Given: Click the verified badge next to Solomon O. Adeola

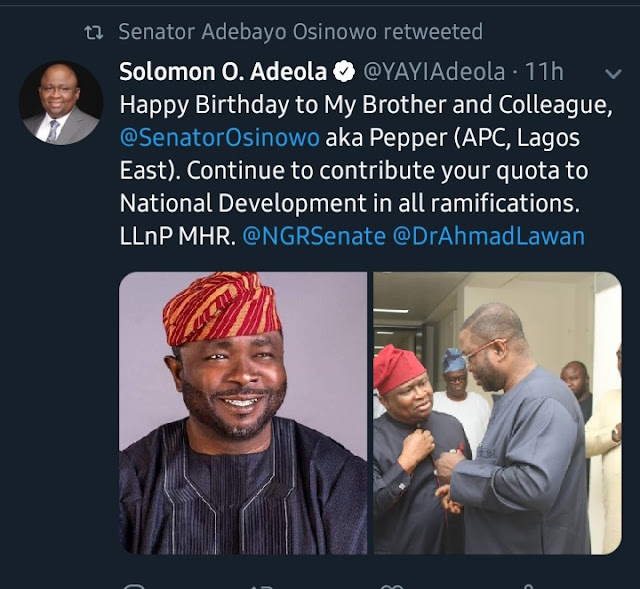Looking at the screenshot, I should click(344, 72).
